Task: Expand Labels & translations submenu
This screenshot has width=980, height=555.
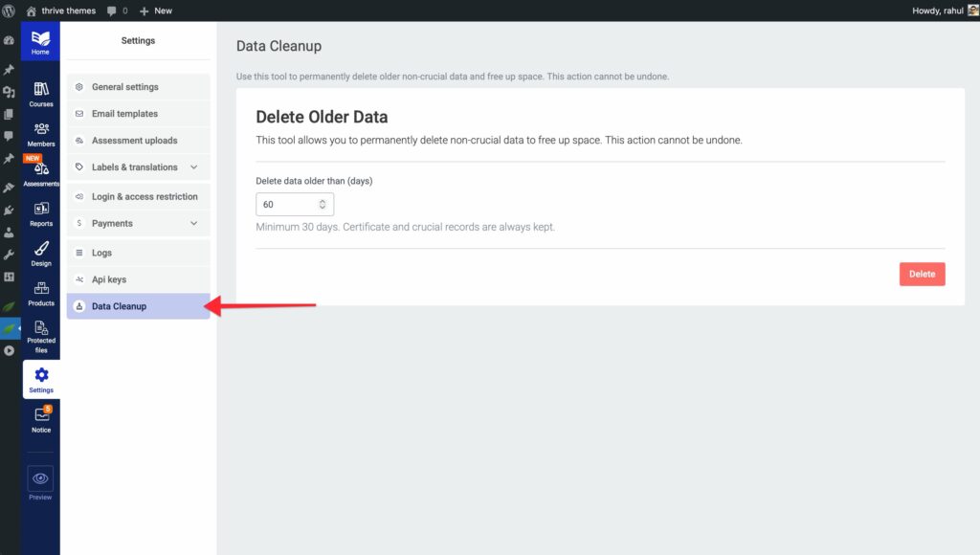Action: [194, 167]
